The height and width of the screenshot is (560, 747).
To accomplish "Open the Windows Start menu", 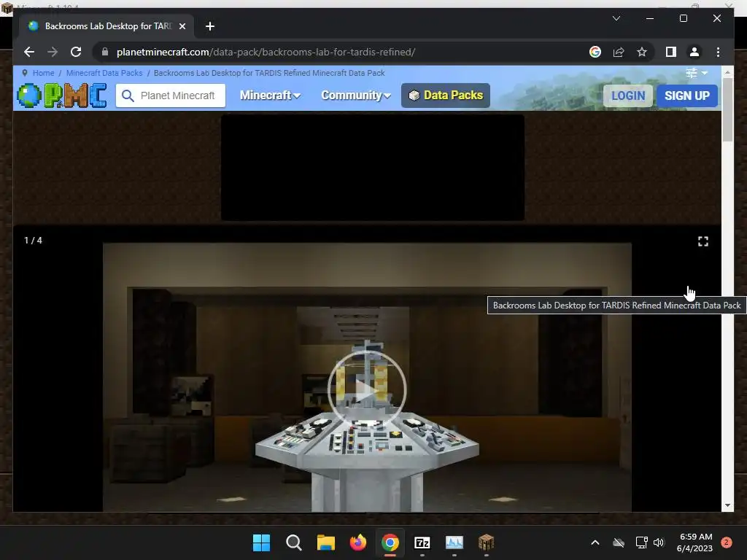I will coord(261,542).
